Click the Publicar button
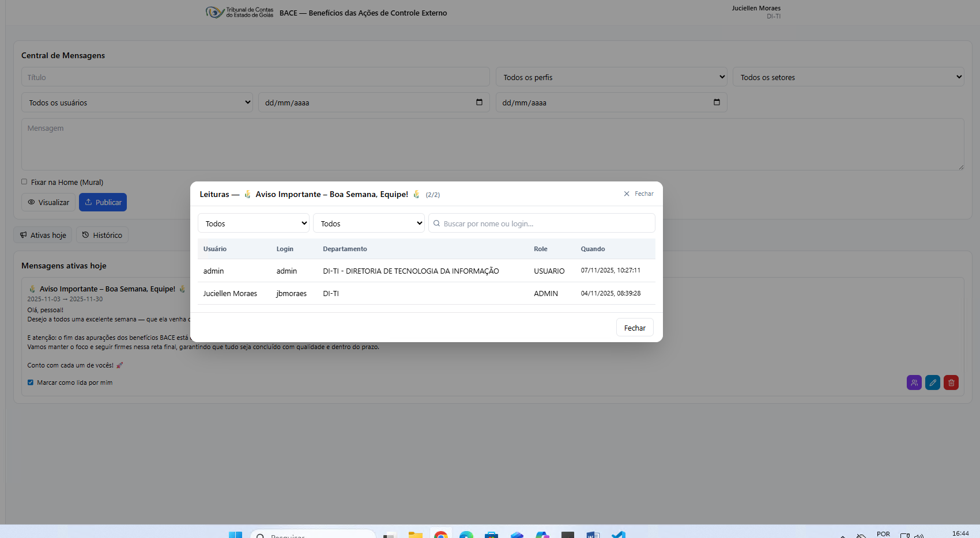The height and width of the screenshot is (538, 980). click(103, 202)
